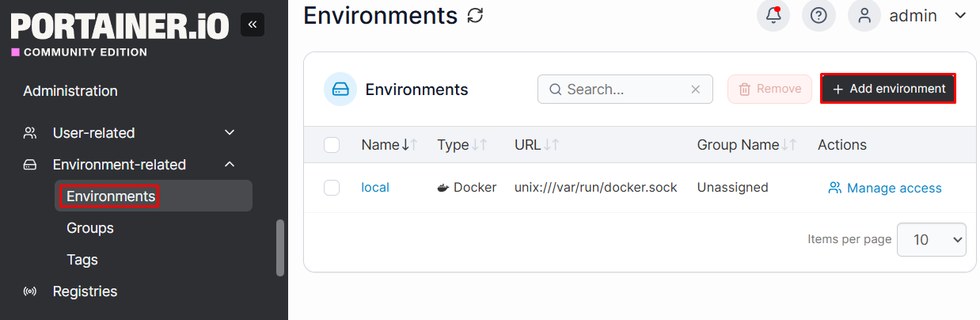Click the Environment-related drive icon in sidebar
The height and width of the screenshot is (320, 980).
pyautogui.click(x=30, y=165)
